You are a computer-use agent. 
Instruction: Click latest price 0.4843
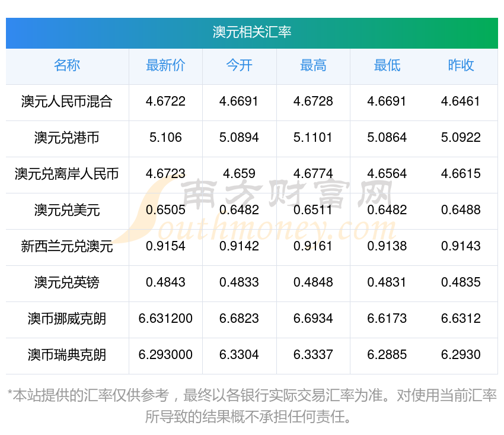pyautogui.click(x=165, y=282)
